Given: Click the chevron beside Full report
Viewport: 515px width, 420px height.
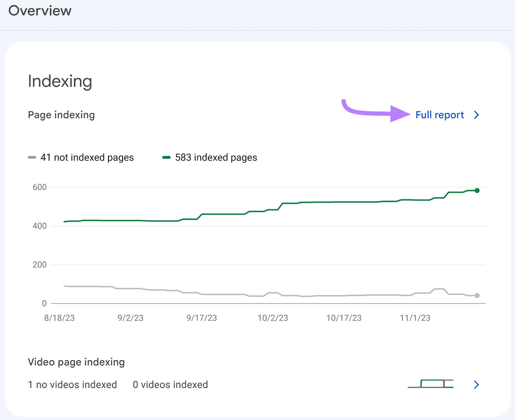Looking at the screenshot, I should tap(476, 115).
